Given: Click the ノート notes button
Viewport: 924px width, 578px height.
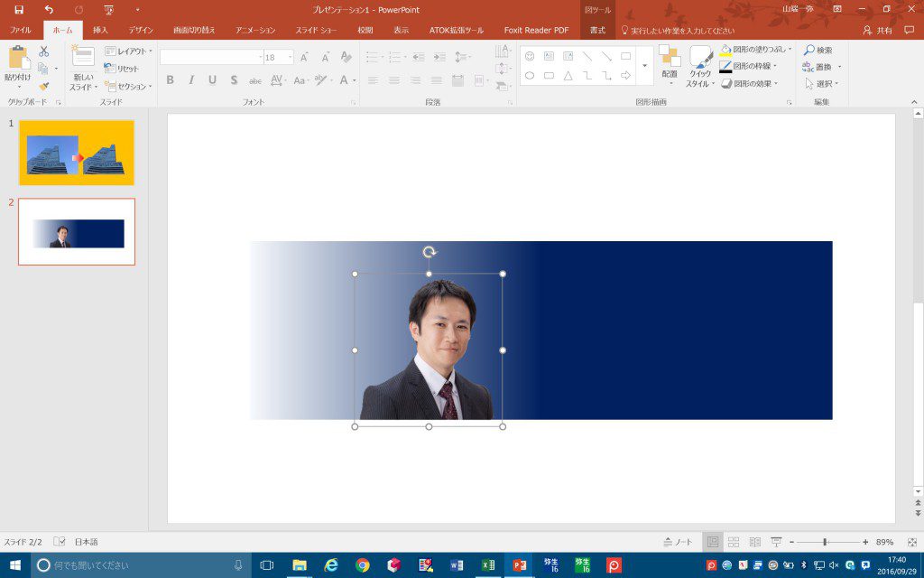Looking at the screenshot, I should pos(678,542).
